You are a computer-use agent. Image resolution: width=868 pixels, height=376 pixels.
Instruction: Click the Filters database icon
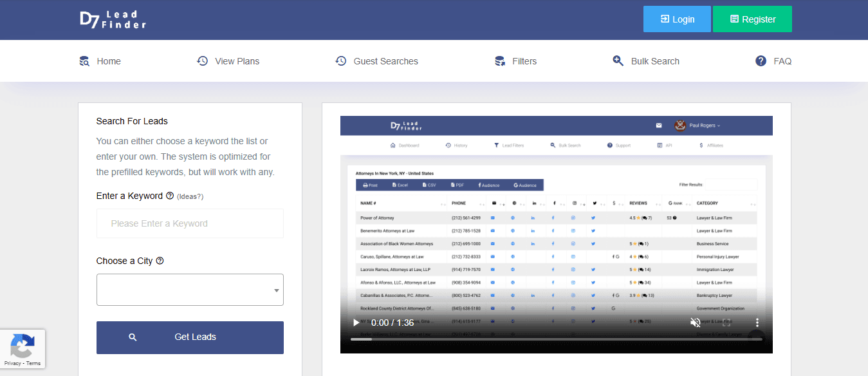(x=499, y=61)
